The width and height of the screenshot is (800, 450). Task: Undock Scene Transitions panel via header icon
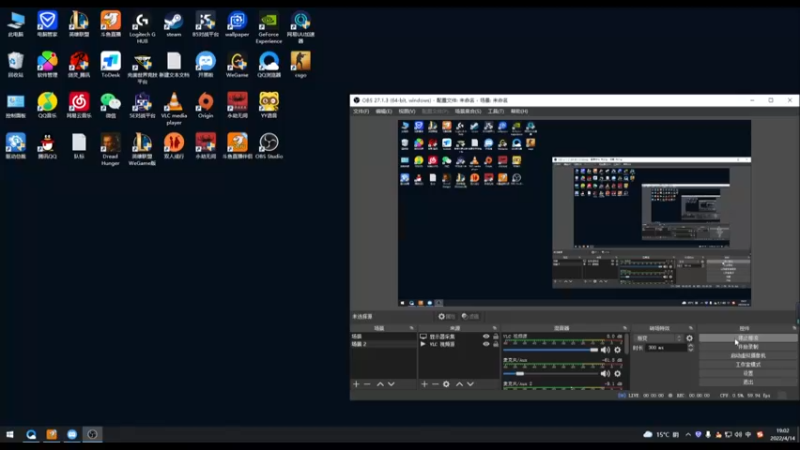point(691,328)
